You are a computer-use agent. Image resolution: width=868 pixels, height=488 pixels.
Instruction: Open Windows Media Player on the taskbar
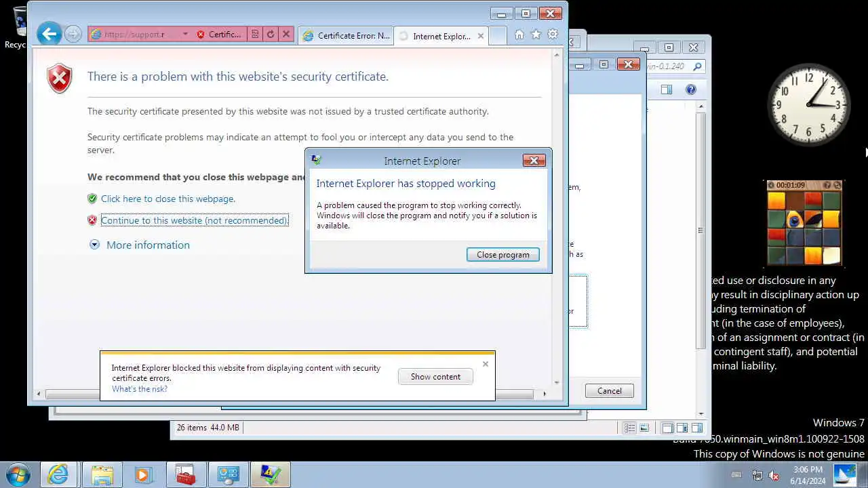pos(143,474)
